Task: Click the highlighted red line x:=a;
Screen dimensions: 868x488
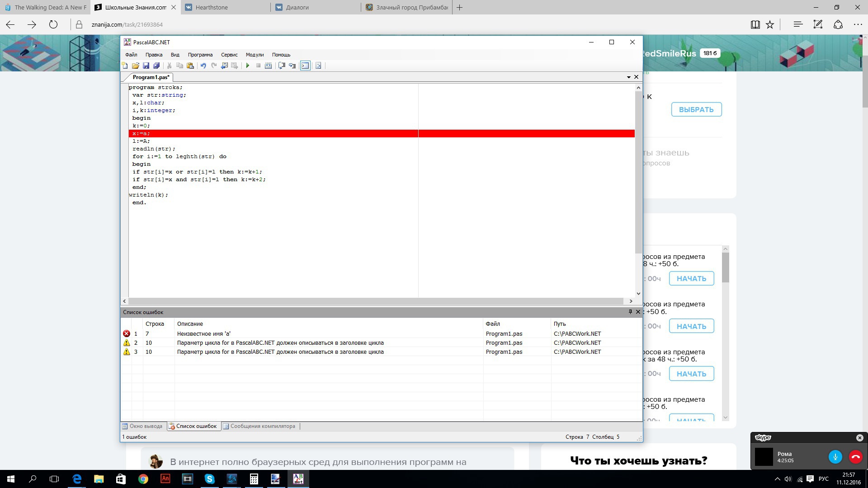Action: pyautogui.click(x=382, y=133)
